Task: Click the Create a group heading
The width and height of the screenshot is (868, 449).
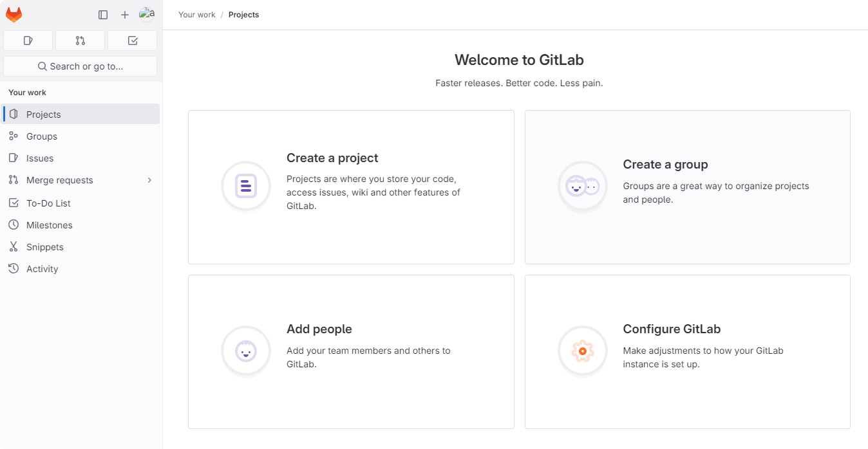Action: (665, 165)
